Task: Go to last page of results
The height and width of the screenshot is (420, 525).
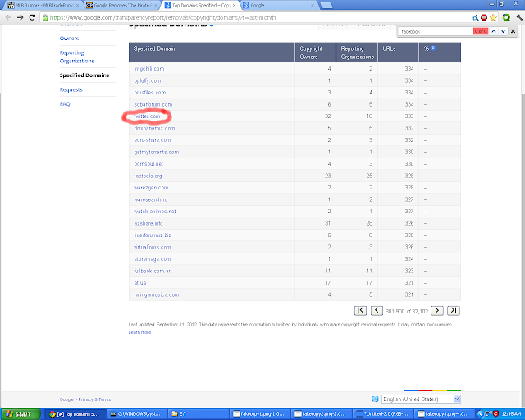Action: point(454,310)
